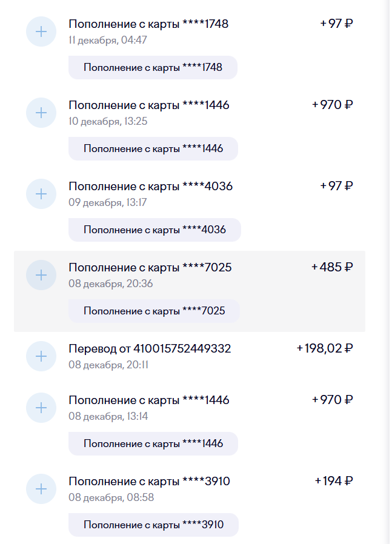Click plus icon beside Перевод от 410015752449332
Image resolution: width=392 pixels, height=544 pixels.
click(x=41, y=356)
